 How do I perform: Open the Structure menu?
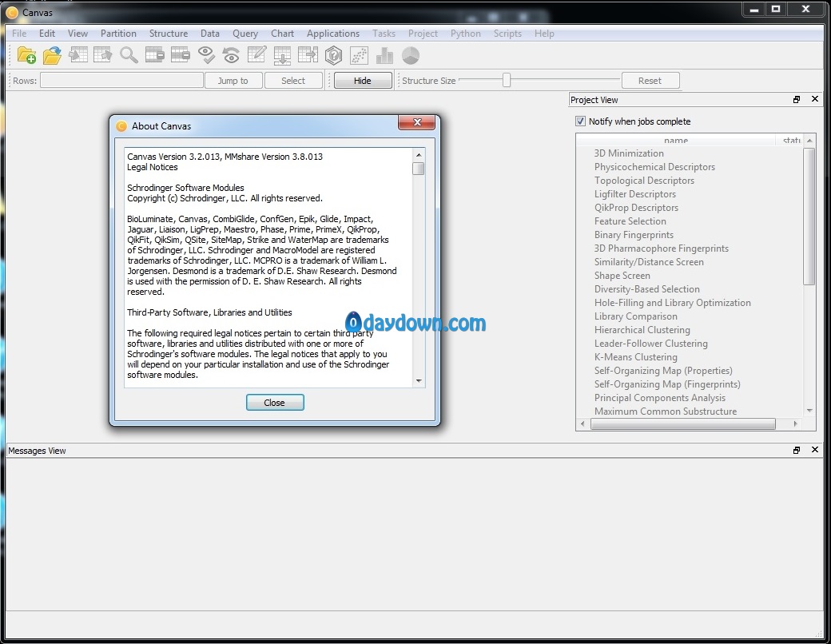click(x=168, y=34)
